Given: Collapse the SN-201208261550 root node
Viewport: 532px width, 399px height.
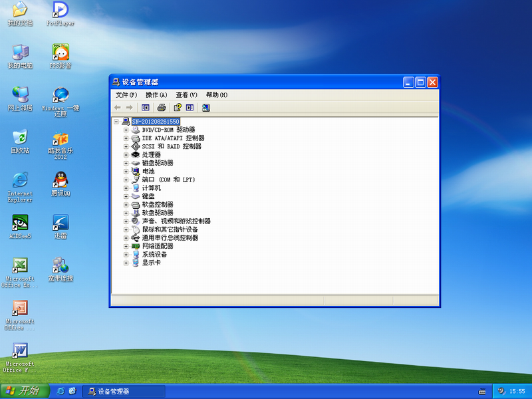Looking at the screenshot, I should tap(116, 122).
